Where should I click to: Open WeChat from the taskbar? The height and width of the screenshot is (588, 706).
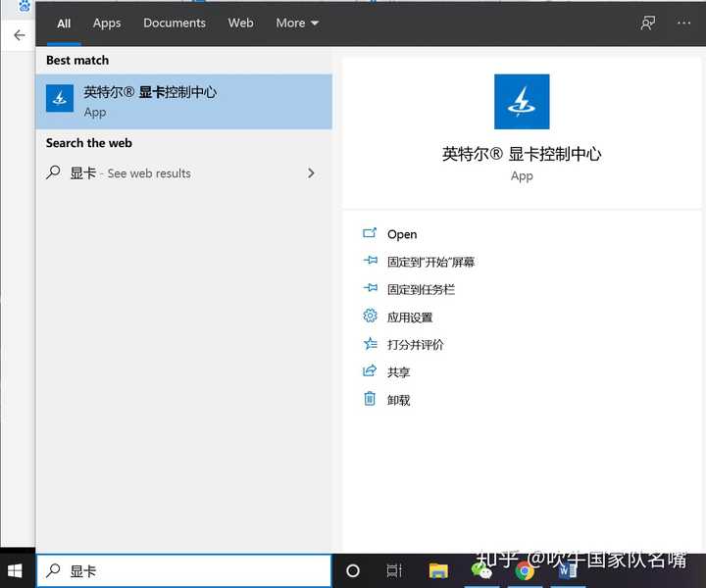[x=480, y=570]
